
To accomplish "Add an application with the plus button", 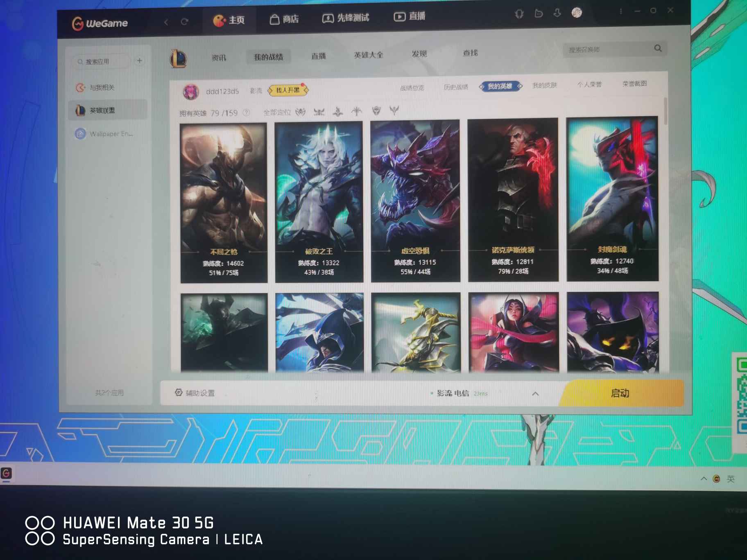I will tap(140, 61).
